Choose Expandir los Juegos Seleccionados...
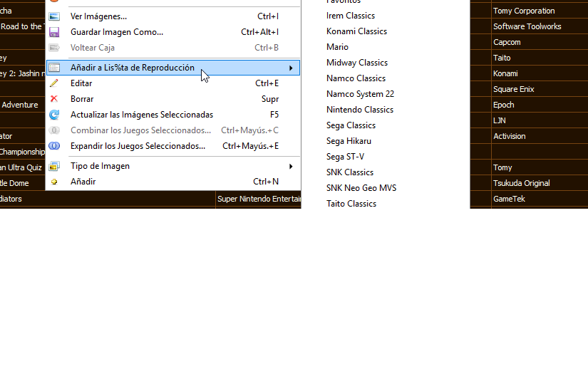 tap(173, 146)
